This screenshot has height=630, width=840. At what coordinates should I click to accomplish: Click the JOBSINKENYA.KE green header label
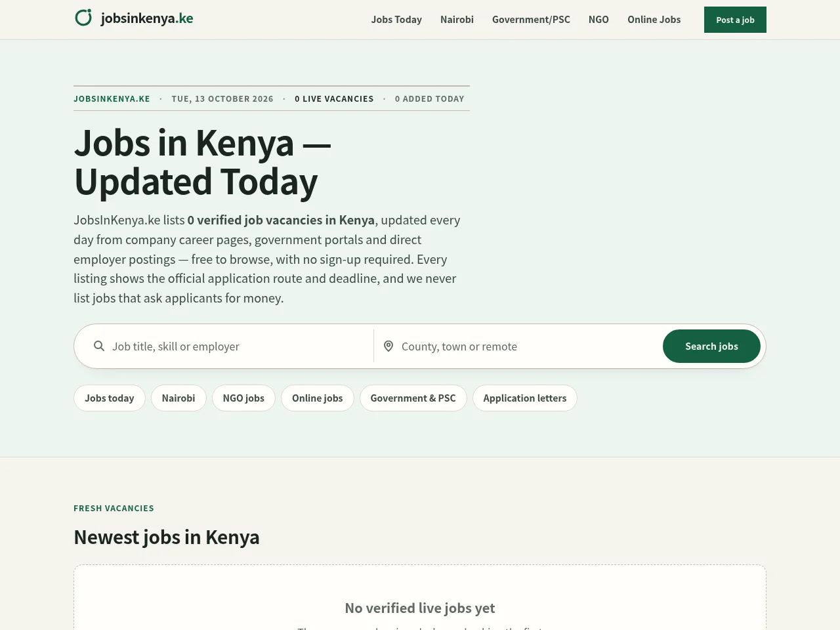point(112,98)
